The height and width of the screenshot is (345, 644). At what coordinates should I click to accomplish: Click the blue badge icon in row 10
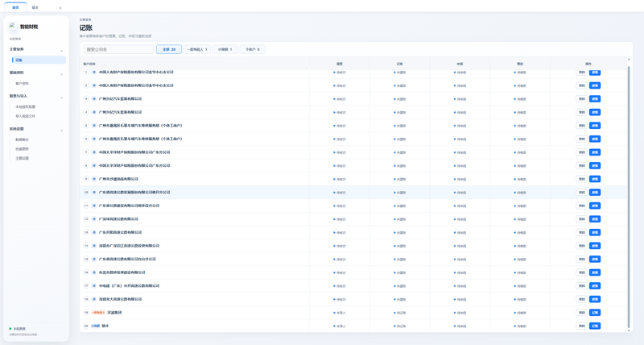(x=94, y=192)
